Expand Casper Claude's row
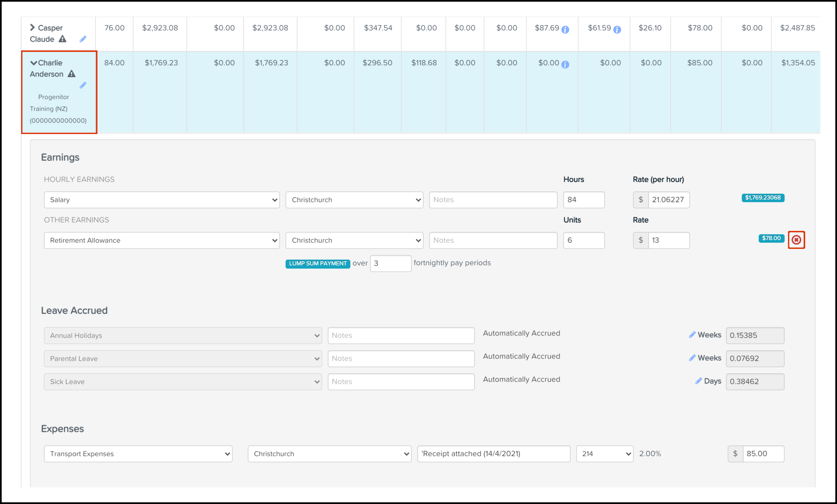 coord(33,28)
